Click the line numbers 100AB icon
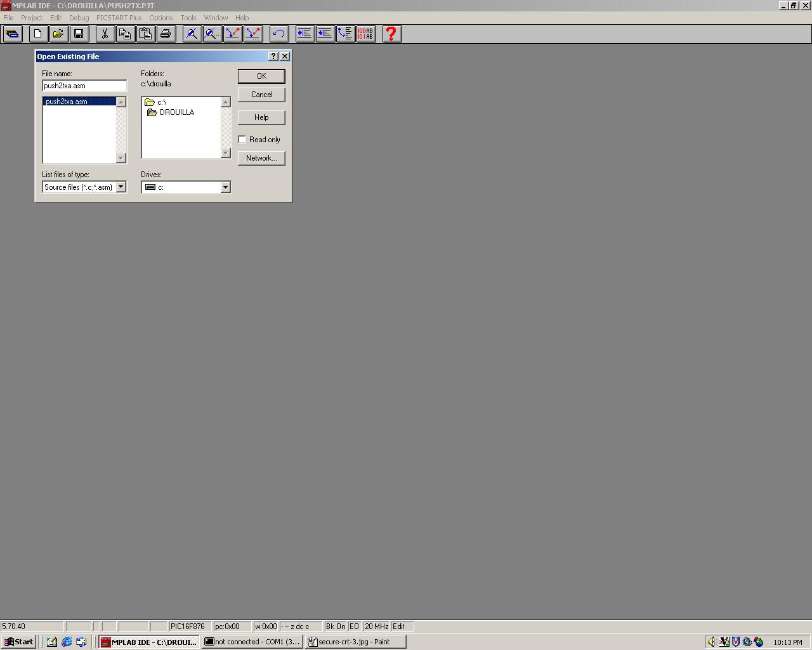Screen dimensions: 812x650 coord(366,34)
